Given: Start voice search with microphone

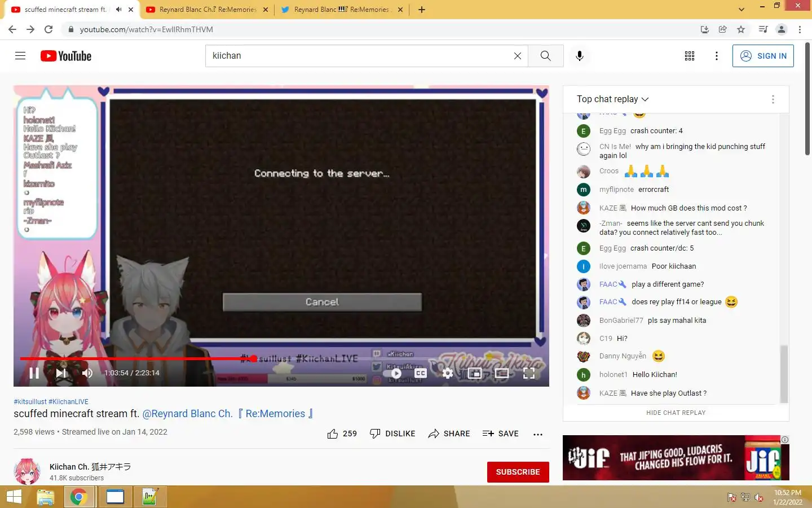Looking at the screenshot, I should pos(580,56).
